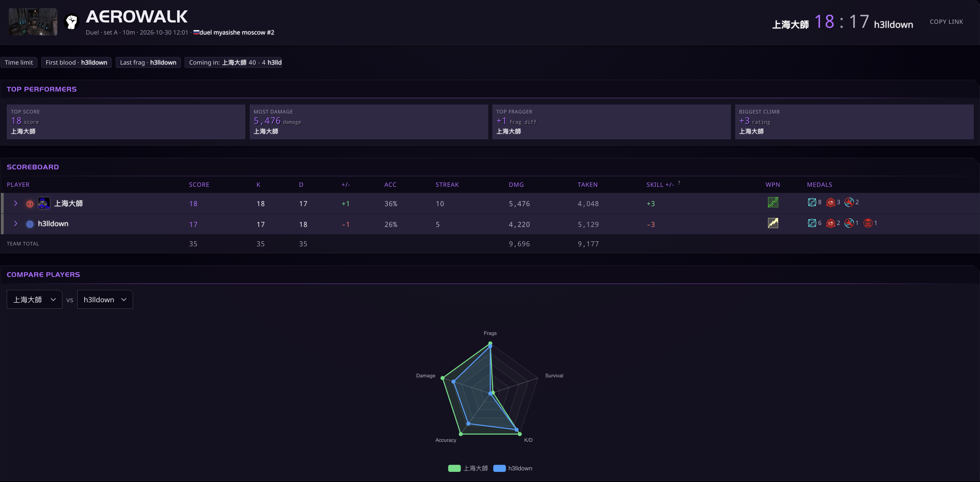Click 上海大師's green weapon icon
980x482 pixels.
(x=773, y=202)
